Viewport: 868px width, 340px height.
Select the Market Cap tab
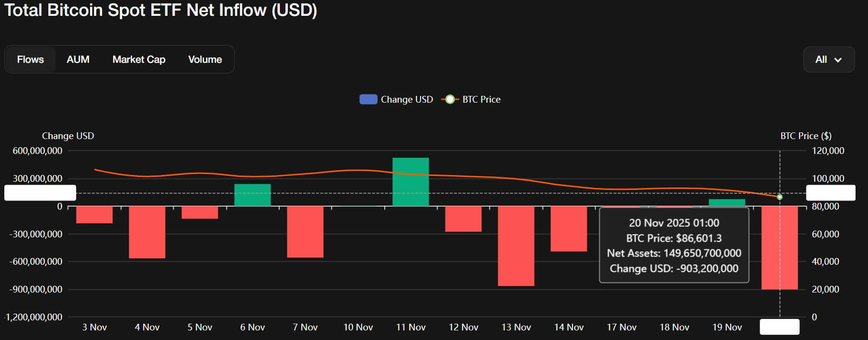click(x=139, y=59)
